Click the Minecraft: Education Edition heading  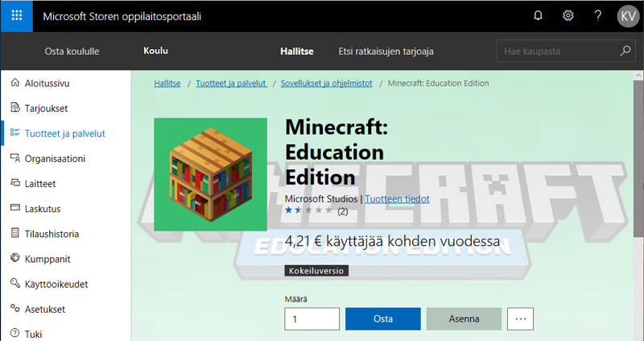336,152
